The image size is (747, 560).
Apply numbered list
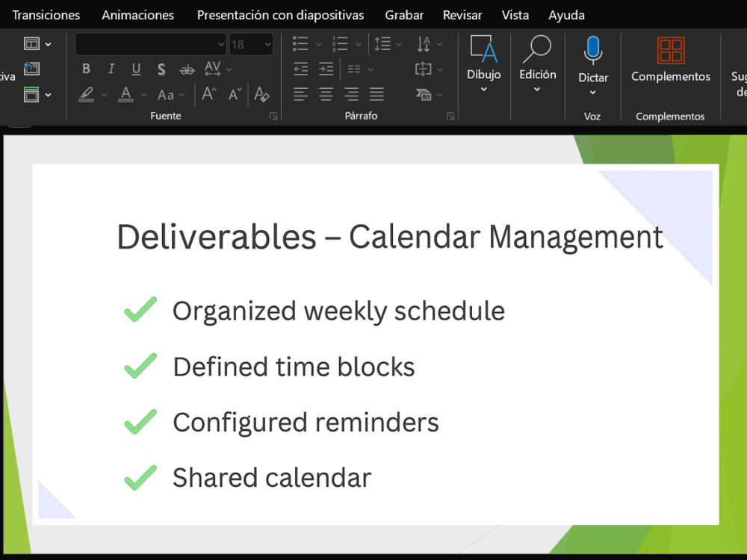point(340,44)
